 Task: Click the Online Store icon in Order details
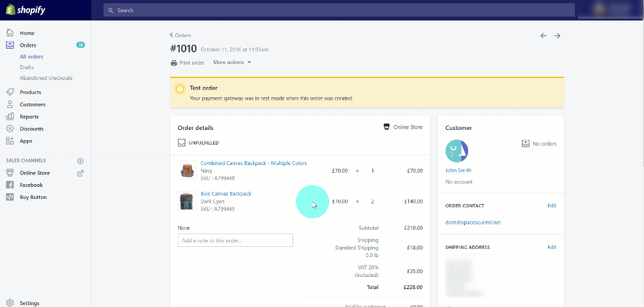pyautogui.click(x=387, y=127)
